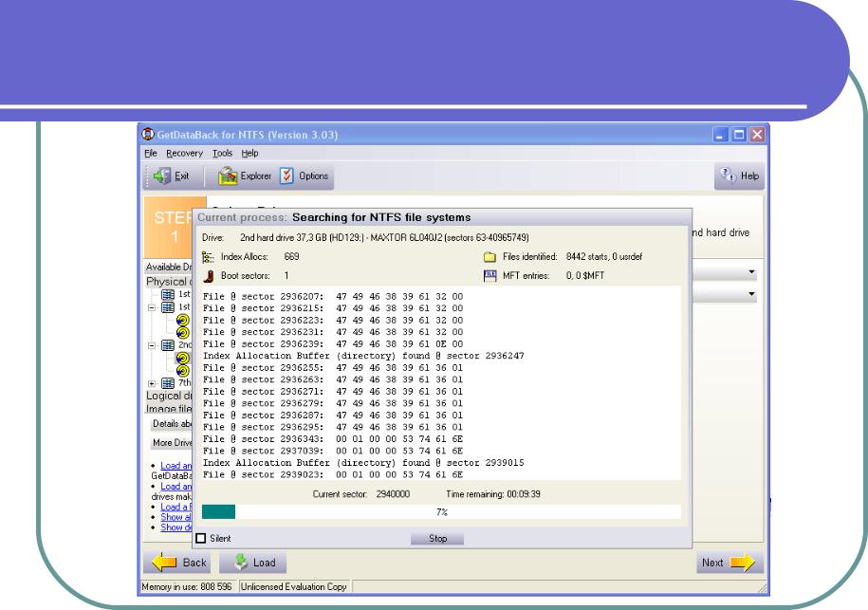Collapse the 2nd hard drive tree node

click(152, 345)
